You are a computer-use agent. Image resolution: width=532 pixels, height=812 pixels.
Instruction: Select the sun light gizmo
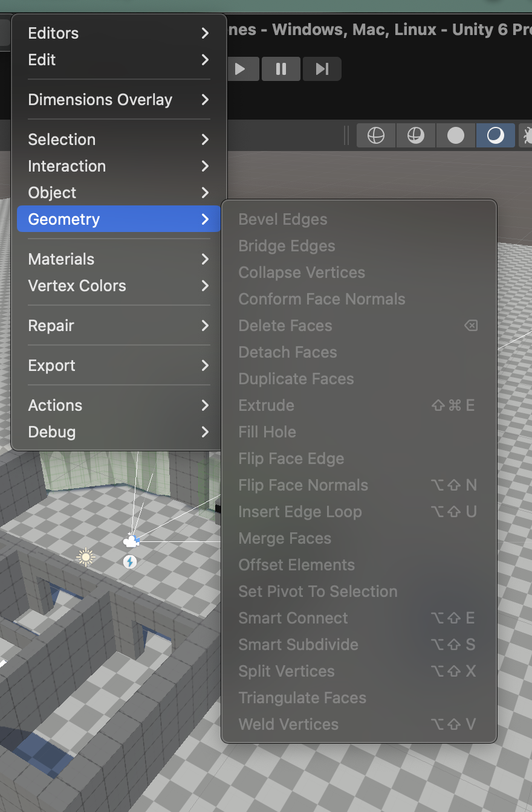coord(86,556)
